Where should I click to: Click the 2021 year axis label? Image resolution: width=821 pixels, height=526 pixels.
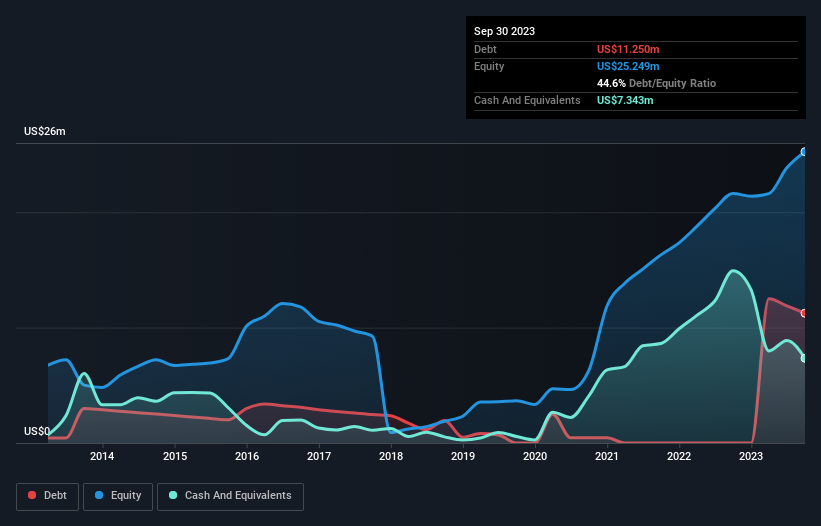coord(607,457)
